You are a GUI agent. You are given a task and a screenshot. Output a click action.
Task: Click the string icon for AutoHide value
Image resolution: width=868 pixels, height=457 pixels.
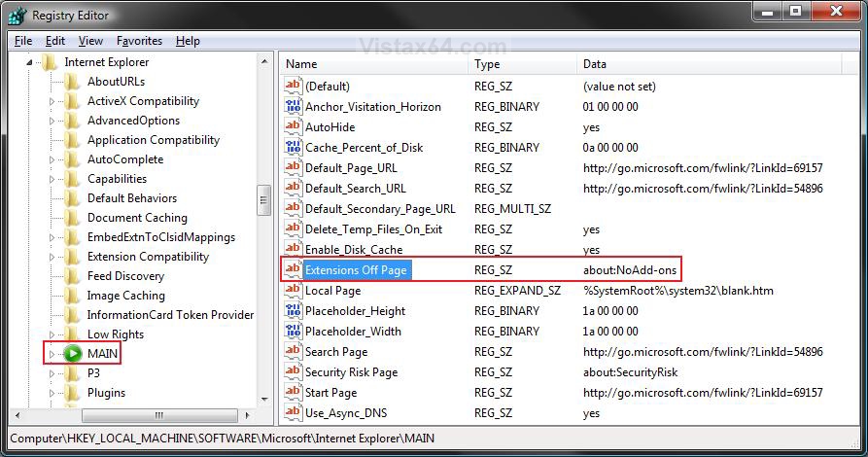293,127
